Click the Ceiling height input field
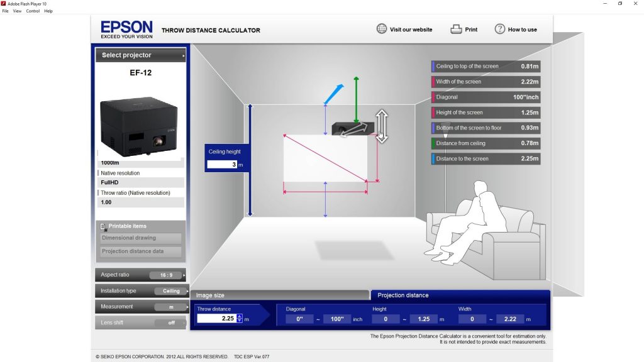Image resolution: width=644 pixels, height=362 pixels. click(222, 165)
